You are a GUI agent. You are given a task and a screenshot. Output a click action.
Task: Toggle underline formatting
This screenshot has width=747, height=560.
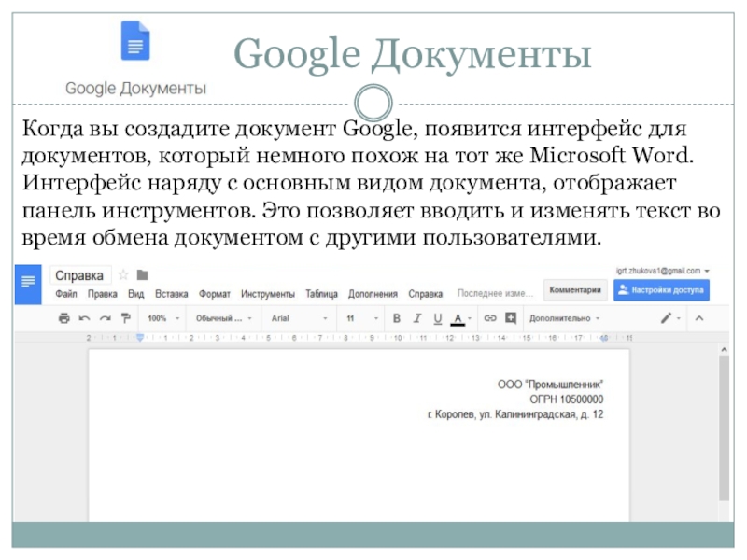[437, 318]
